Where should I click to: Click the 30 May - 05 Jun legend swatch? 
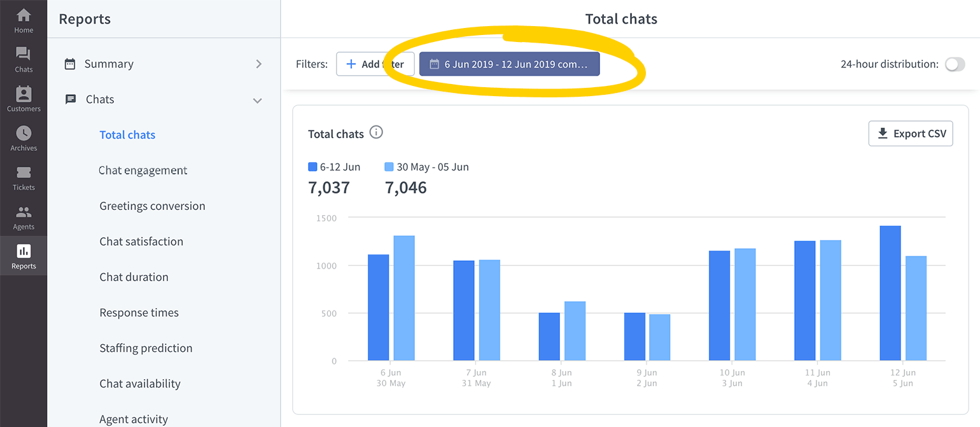[389, 167]
